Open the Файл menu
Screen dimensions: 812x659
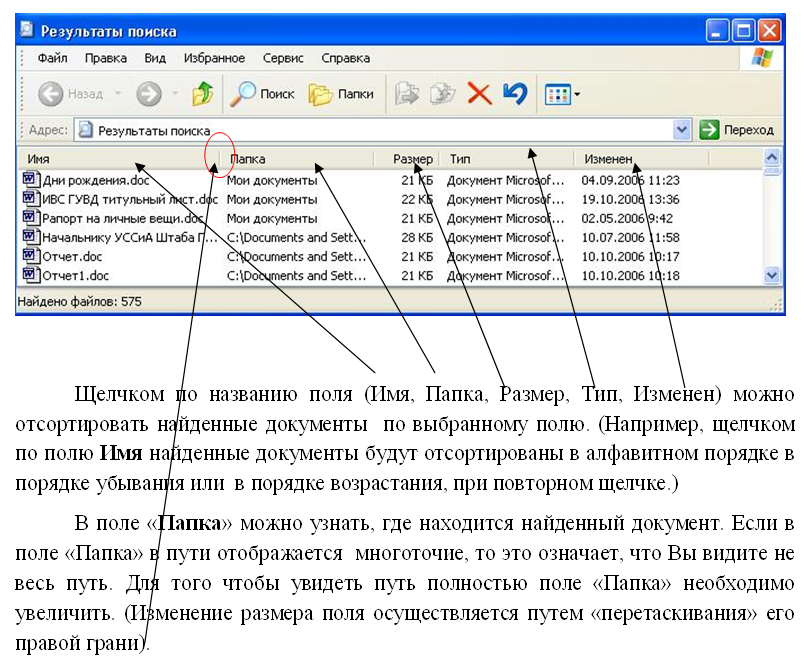coord(52,58)
